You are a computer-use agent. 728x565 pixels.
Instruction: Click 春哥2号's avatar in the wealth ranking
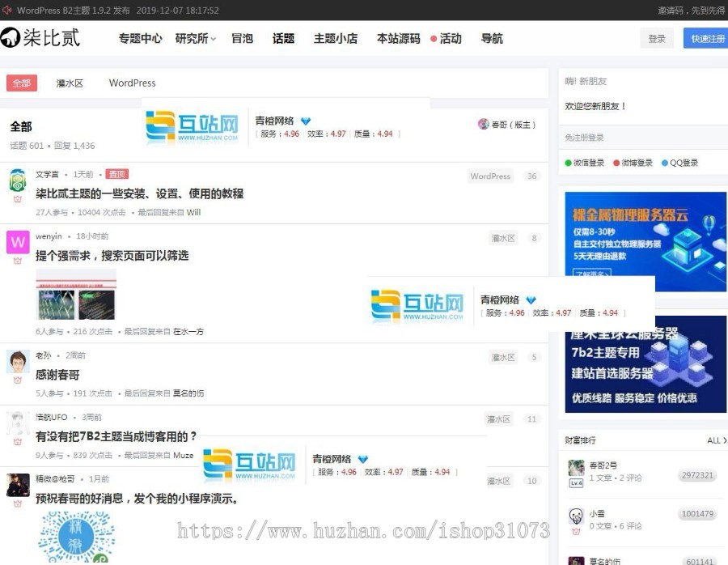pos(576,467)
